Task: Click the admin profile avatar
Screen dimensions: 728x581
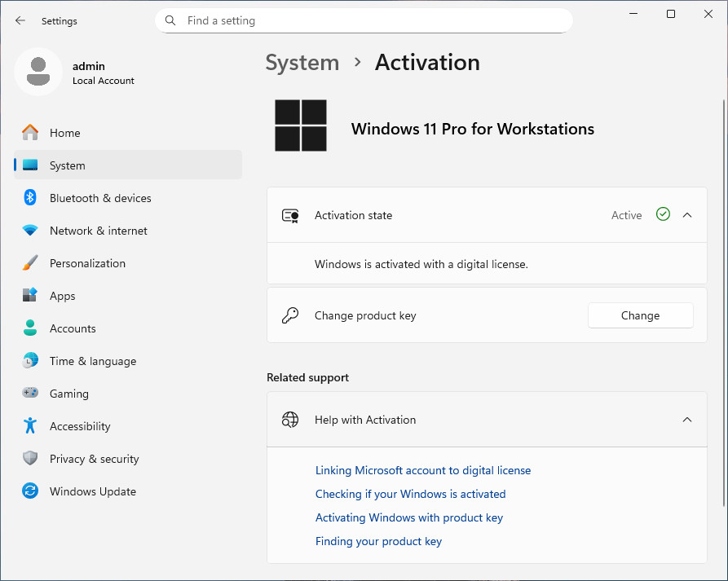Action: [x=38, y=72]
